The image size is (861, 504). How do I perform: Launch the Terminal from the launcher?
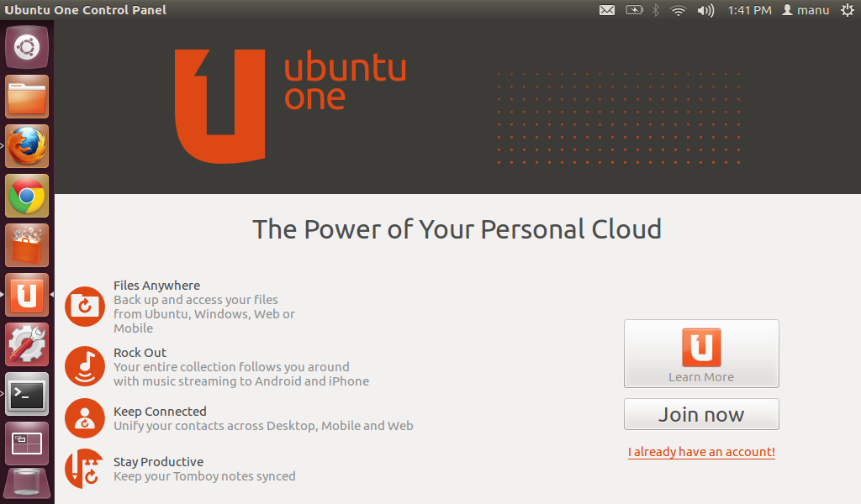[x=26, y=394]
